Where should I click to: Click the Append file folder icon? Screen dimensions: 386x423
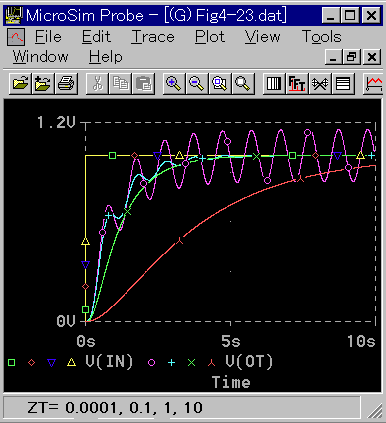coord(43,83)
